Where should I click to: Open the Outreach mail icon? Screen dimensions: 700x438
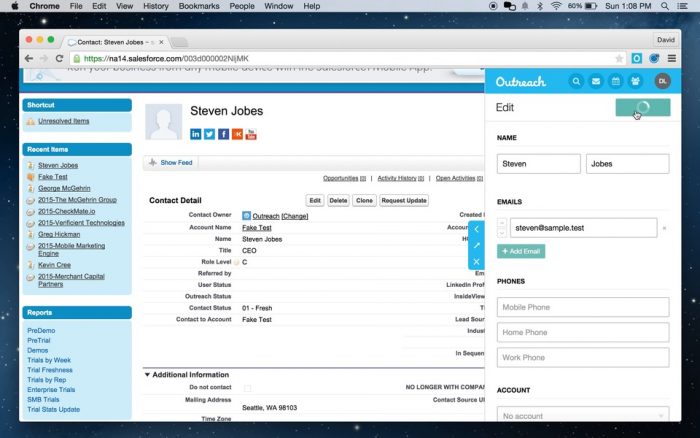(596, 81)
